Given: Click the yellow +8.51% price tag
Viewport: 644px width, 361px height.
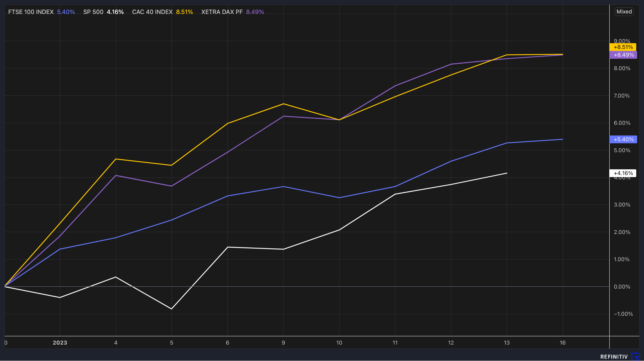Looking at the screenshot, I should click(x=623, y=47).
